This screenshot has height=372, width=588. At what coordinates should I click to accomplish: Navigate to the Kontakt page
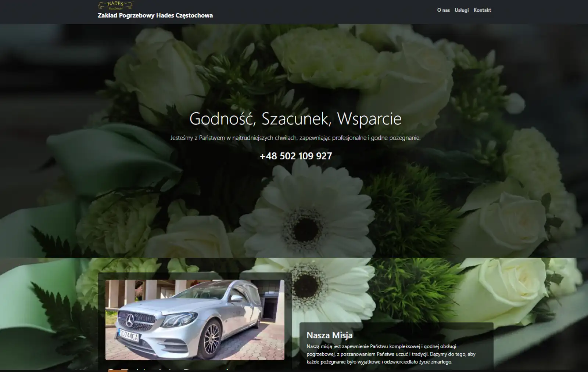pyautogui.click(x=482, y=10)
